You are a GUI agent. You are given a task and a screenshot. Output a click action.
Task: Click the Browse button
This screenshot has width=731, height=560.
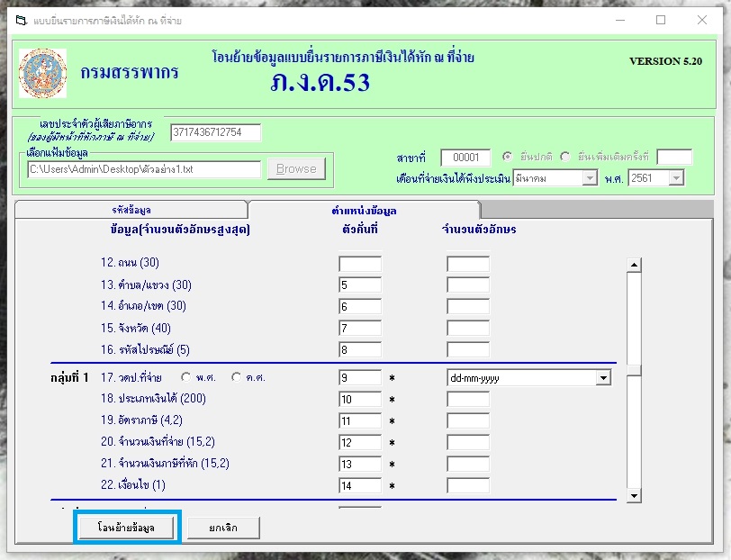(296, 168)
